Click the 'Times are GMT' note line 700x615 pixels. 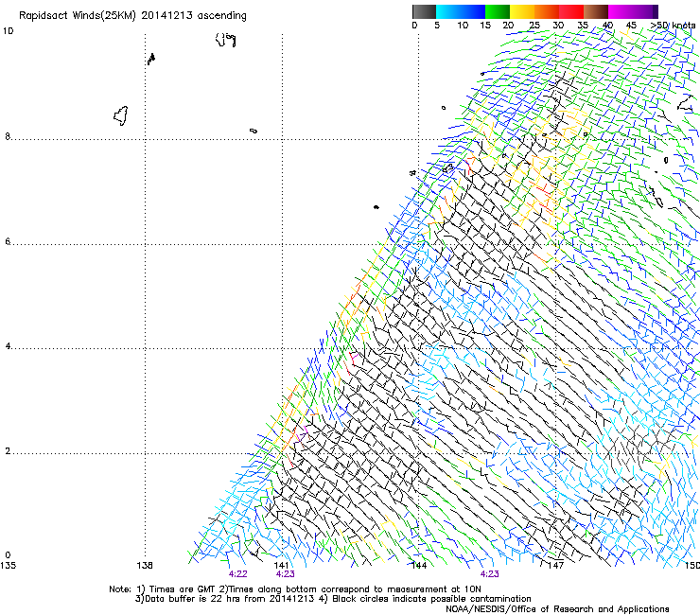(295, 589)
